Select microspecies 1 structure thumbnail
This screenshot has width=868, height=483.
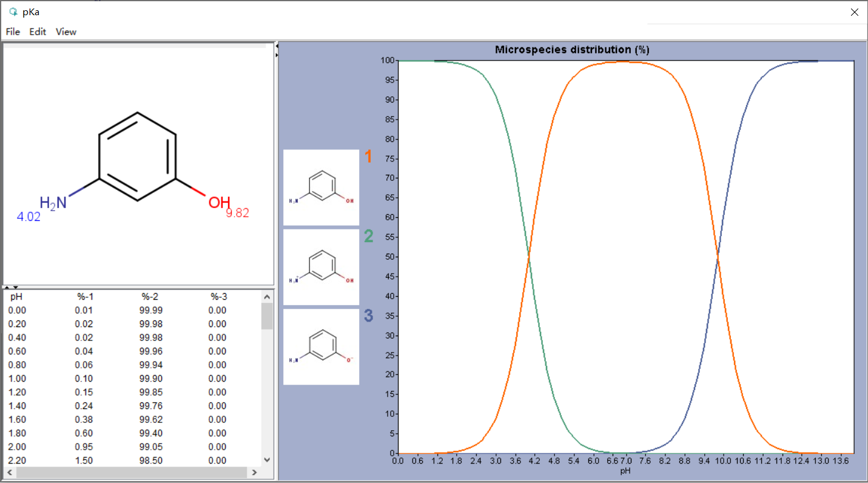coord(321,187)
